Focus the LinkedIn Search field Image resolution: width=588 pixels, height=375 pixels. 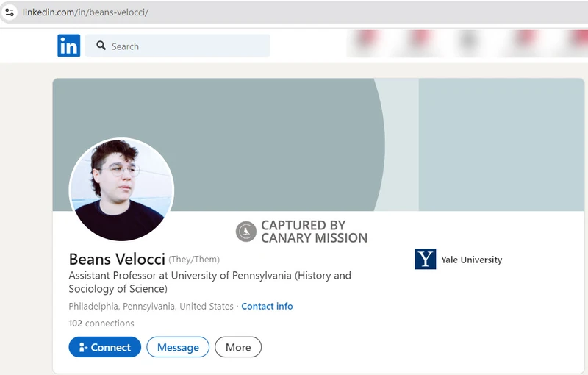click(x=178, y=46)
